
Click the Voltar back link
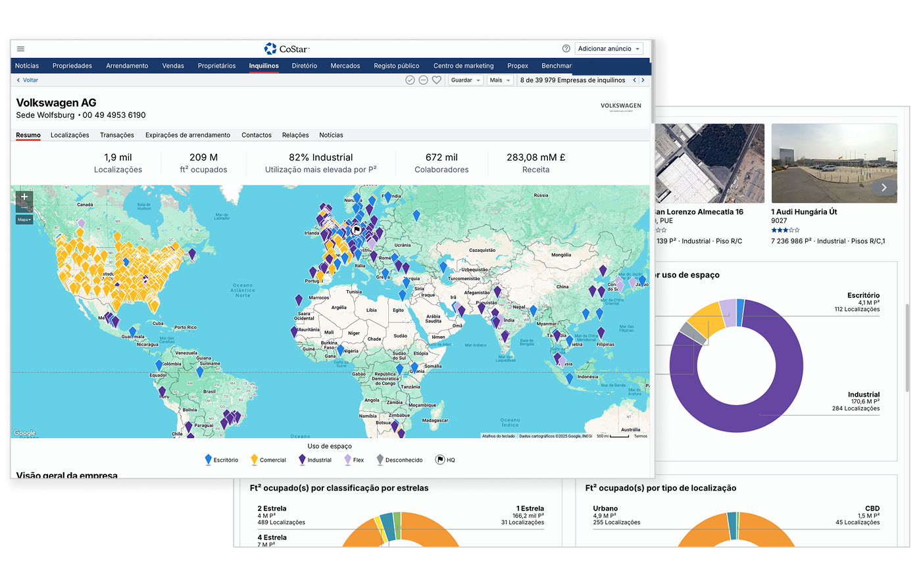click(x=27, y=80)
